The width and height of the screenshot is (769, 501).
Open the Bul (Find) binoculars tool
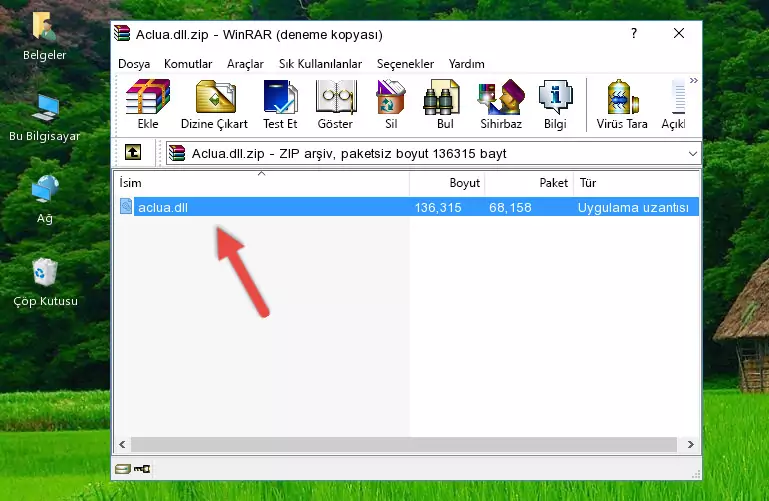tap(444, 104)
